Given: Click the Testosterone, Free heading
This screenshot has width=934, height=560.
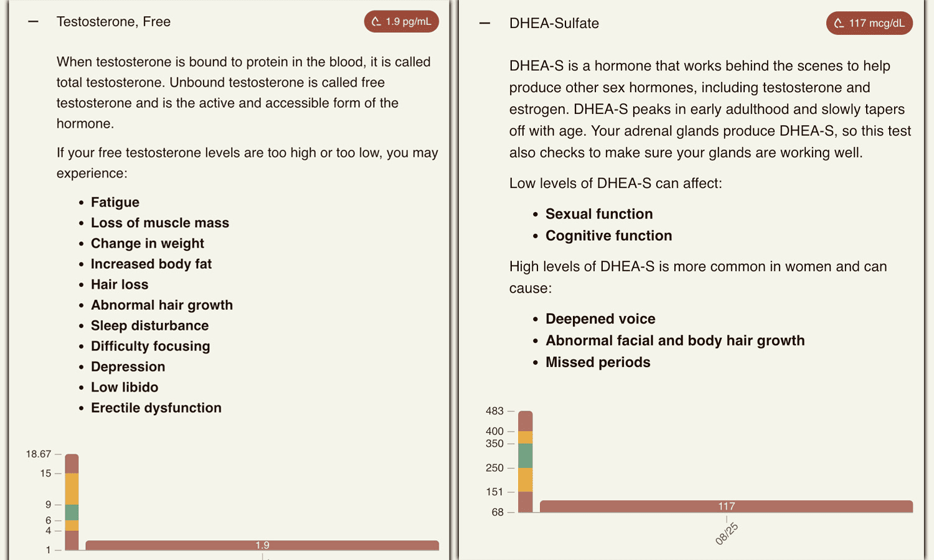Looking at the screenshot, I should (113, 22).
